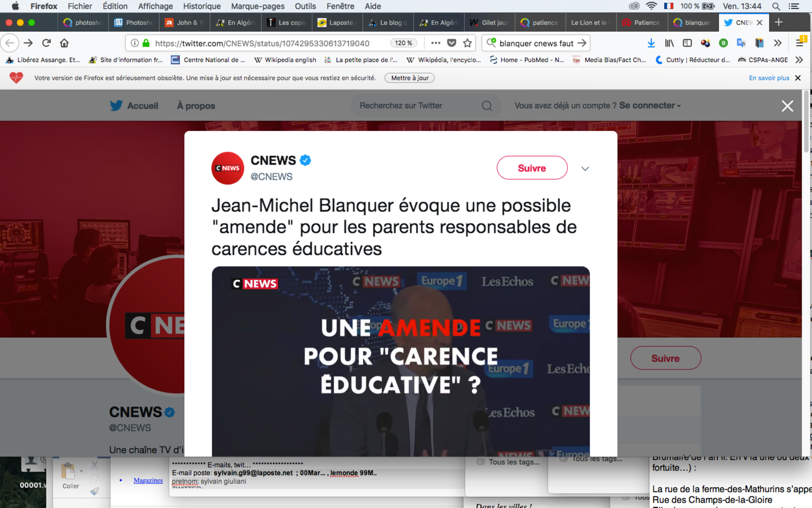
Task: Close the active CNEWS tab
Action: coord(759,23)
